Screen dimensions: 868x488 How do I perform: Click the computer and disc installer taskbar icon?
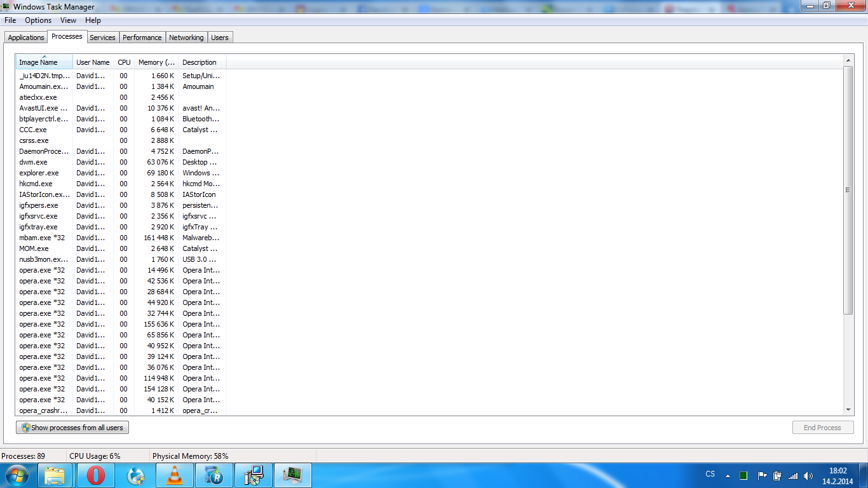click(253, 475)
